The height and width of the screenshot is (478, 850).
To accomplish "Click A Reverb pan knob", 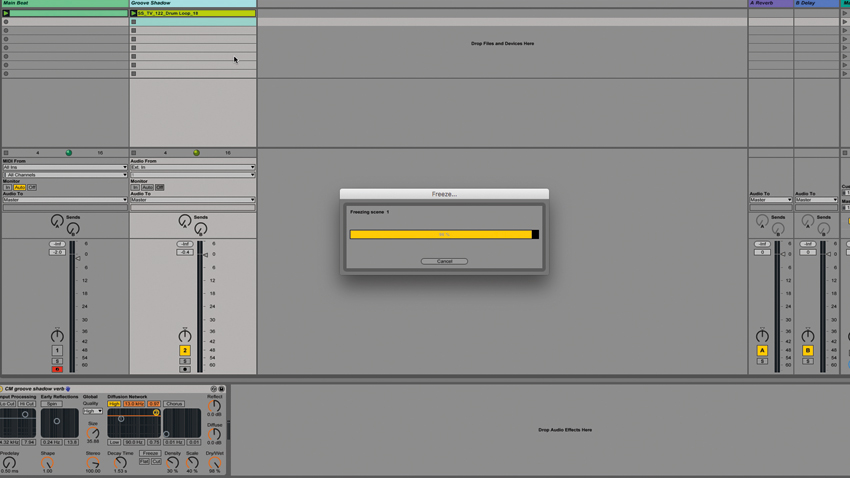I will [x=762, y=335].
